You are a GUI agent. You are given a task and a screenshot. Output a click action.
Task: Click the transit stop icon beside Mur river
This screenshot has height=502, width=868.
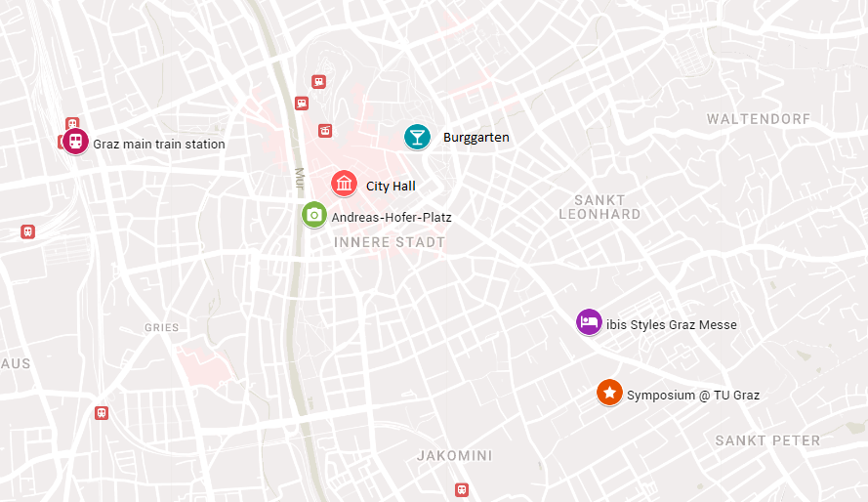pyautogui.click(x=301, y=103)
